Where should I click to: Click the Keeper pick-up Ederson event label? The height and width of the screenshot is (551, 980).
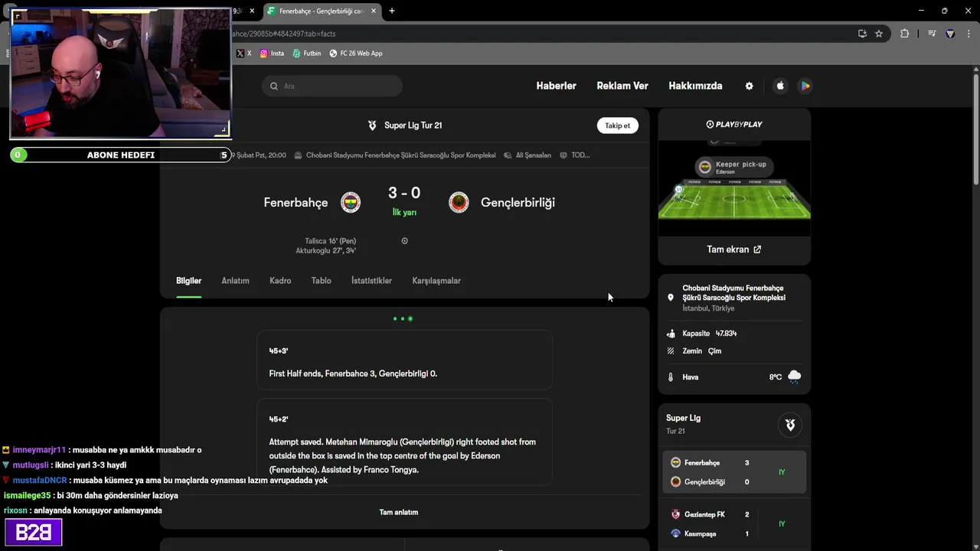[733, 167]
